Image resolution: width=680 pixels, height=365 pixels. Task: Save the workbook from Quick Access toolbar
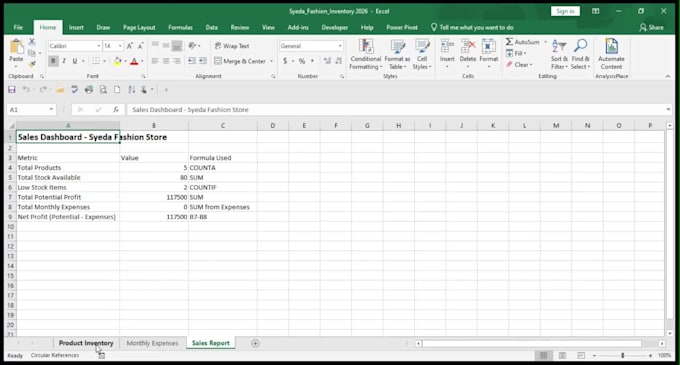click(12, 90)
